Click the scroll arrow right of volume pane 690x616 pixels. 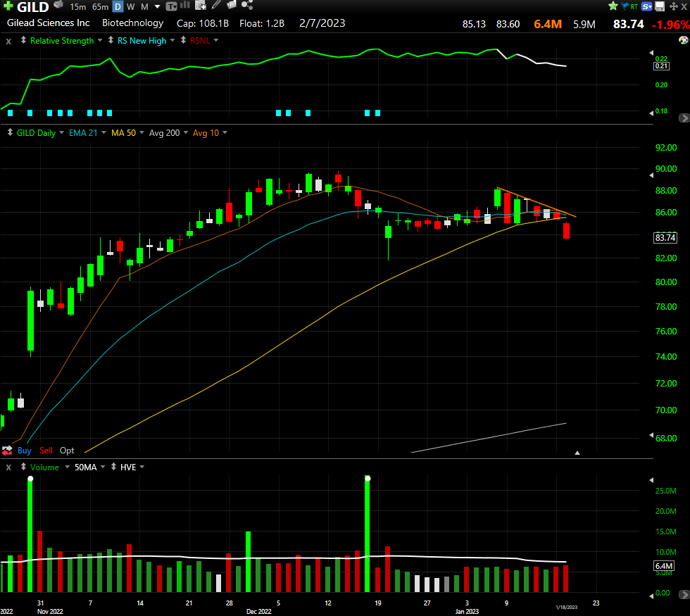click(684, 595)
